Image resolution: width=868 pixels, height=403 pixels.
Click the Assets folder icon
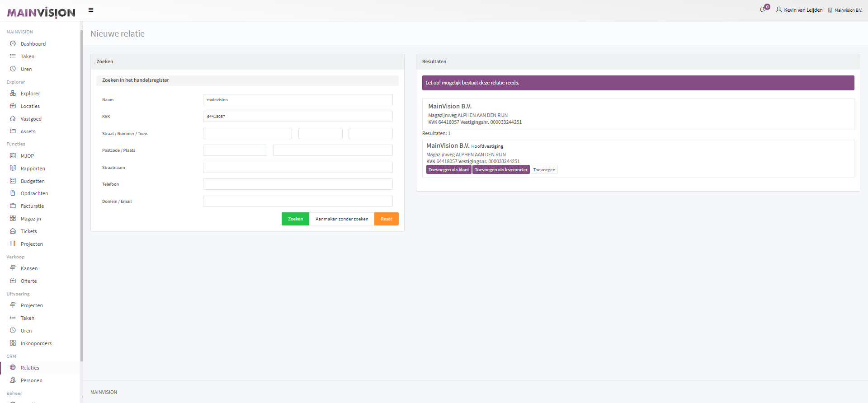pyautogui.click(x=13, y=131)
